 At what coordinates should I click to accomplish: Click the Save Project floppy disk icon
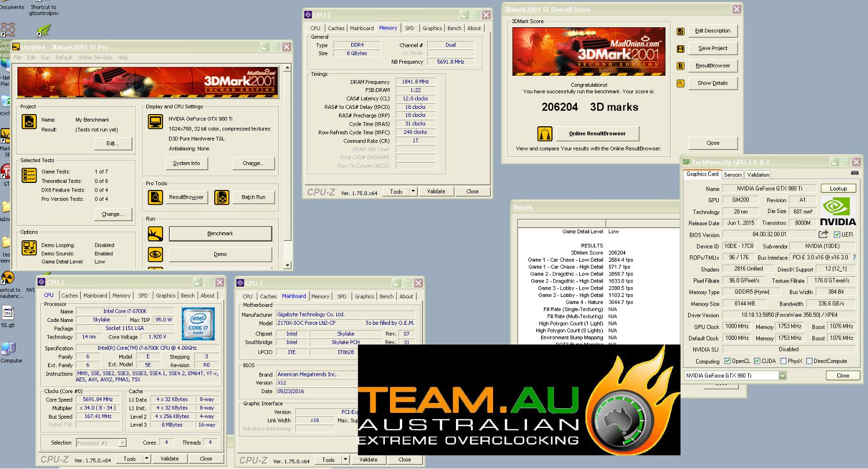[x=681, y=49]
